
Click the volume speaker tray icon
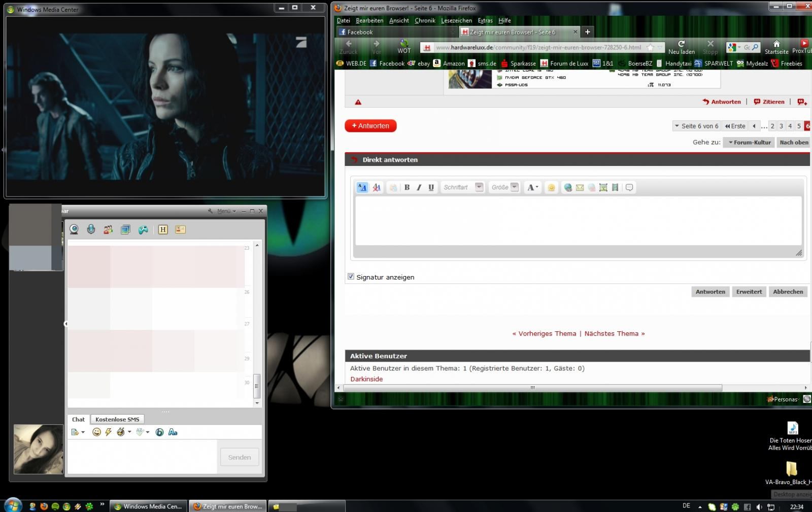pyautogui.click(x=759, y=507)
